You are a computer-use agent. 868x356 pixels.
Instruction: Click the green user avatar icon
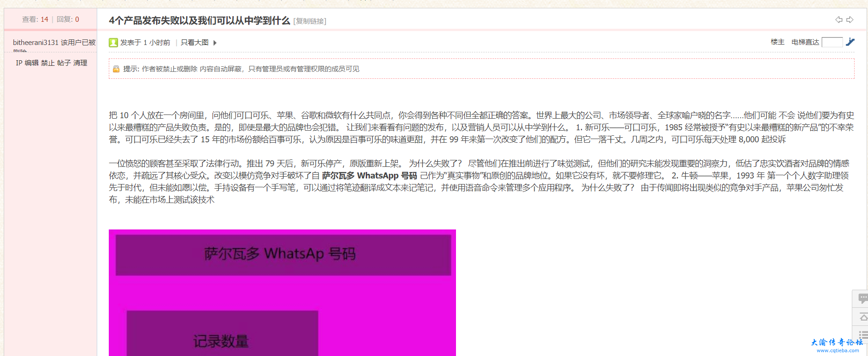tap(113, 43)
